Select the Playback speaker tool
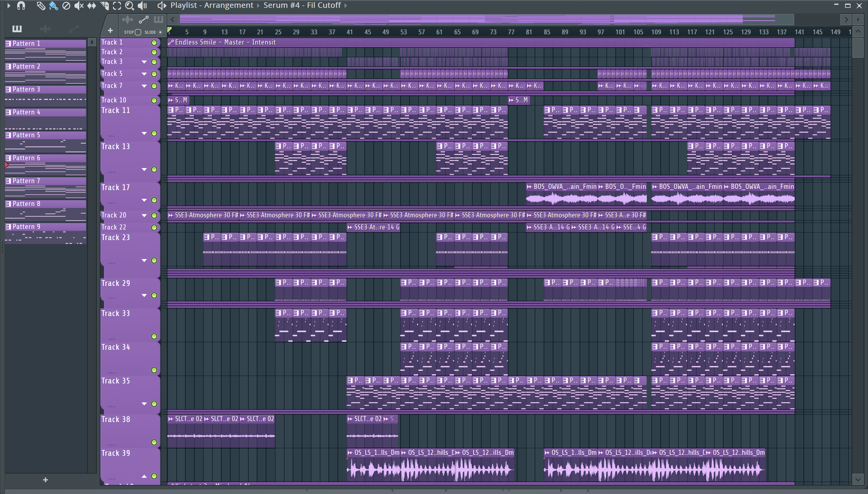The image size is (868, 494). (x=142, y=5)
